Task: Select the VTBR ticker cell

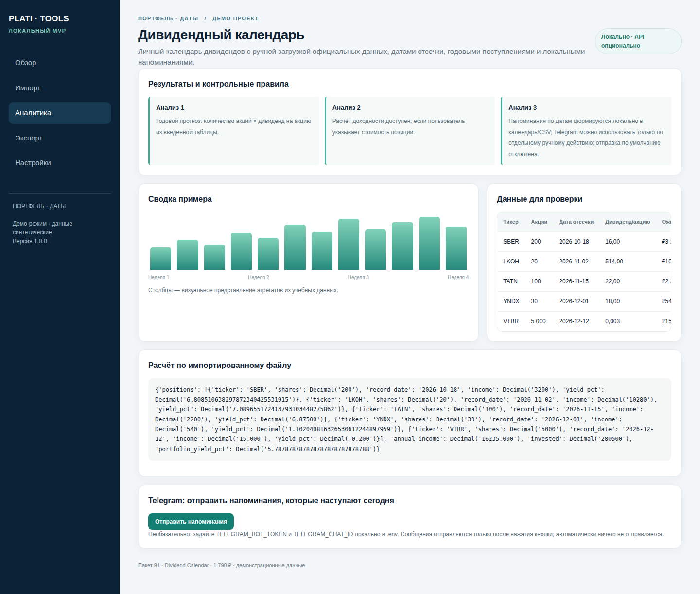Action: pyautogui.click(x=511, y=321)
